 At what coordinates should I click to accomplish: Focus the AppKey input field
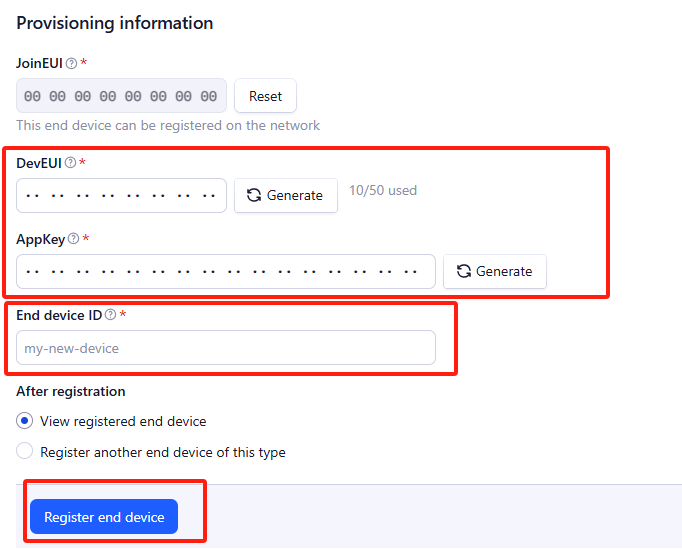(226, 271)
